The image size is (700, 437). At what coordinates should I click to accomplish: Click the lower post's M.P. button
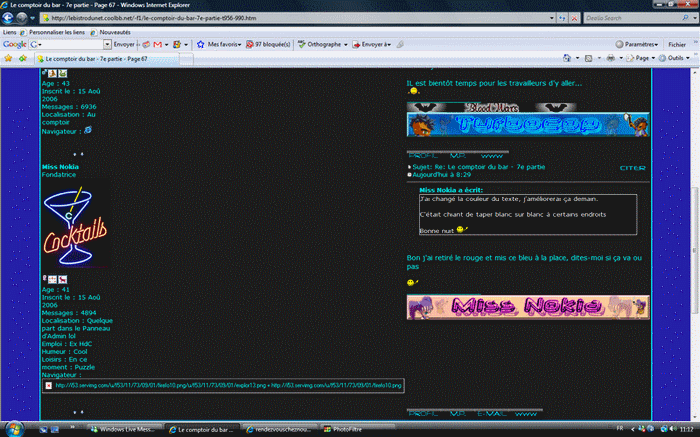tap(458, 414)
